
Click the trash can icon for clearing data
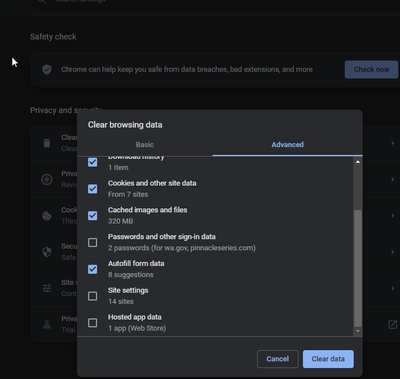pos(47,143)
